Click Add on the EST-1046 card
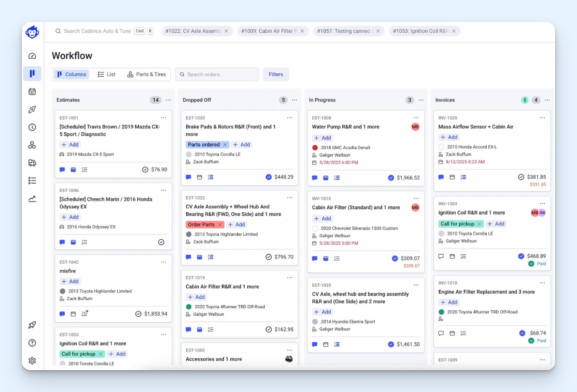The image size is (577, 392). pos(70,217)
